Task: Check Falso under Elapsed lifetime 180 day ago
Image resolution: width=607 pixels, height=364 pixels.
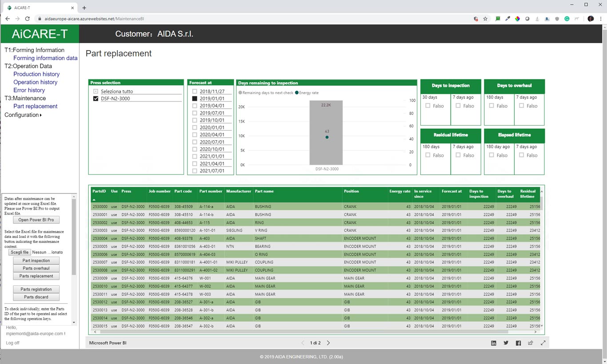Action: [x=491, y=155]
